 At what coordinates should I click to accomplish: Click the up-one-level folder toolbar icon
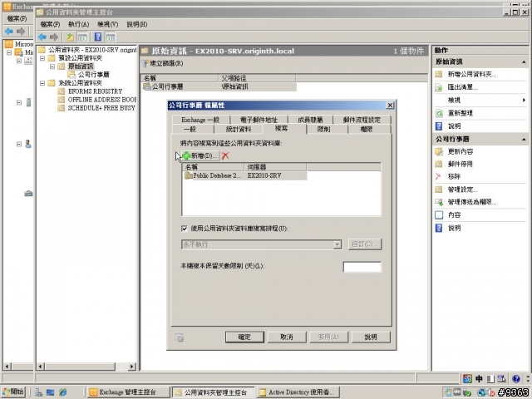tap(70, 37)
